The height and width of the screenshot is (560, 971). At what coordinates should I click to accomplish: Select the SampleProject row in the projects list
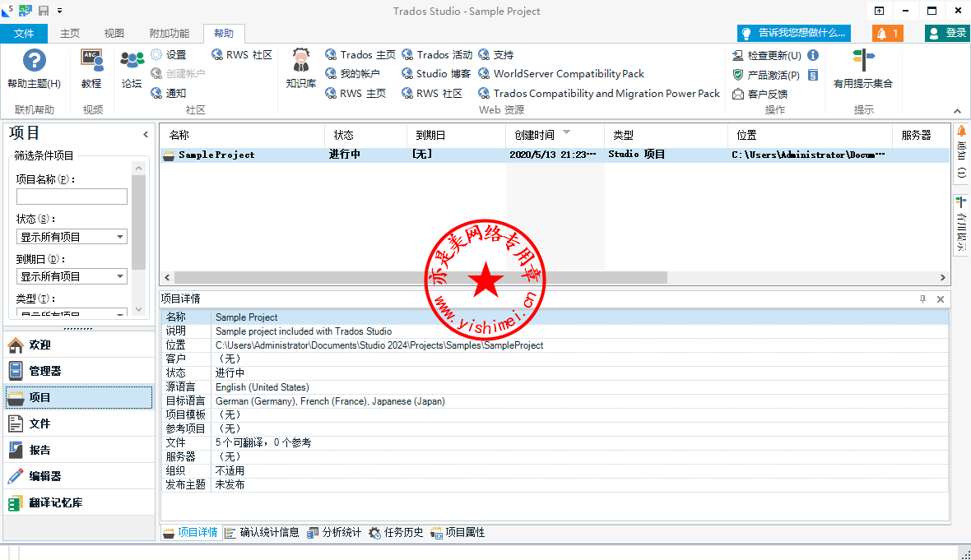click(x=555, y=155)
